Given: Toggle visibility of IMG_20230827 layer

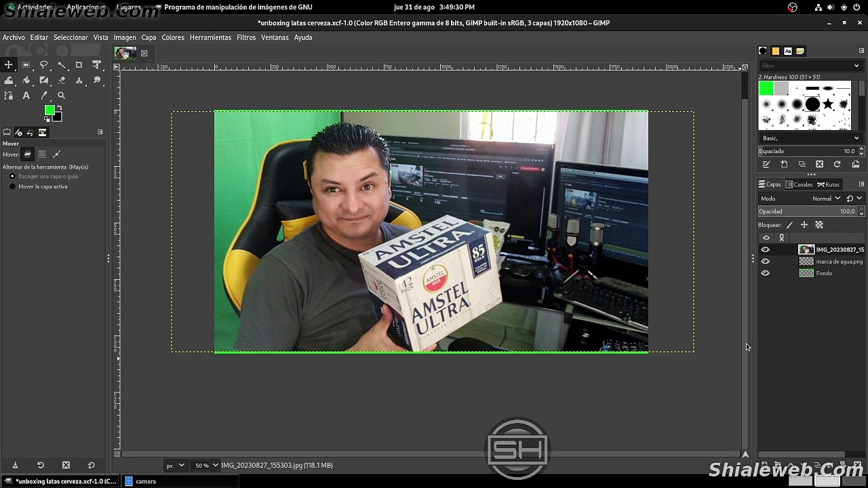Looking at the screenshot, I should click(x=766, y=249).
